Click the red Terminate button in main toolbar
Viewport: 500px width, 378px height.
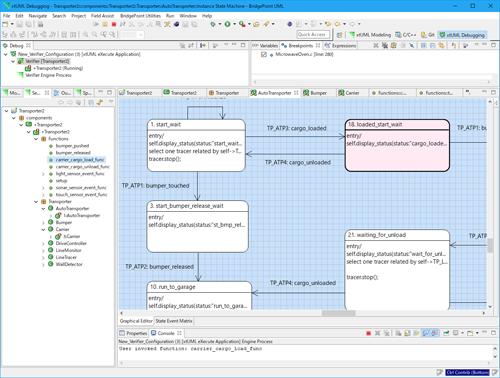pyautogui.click(x=114, y=24)
